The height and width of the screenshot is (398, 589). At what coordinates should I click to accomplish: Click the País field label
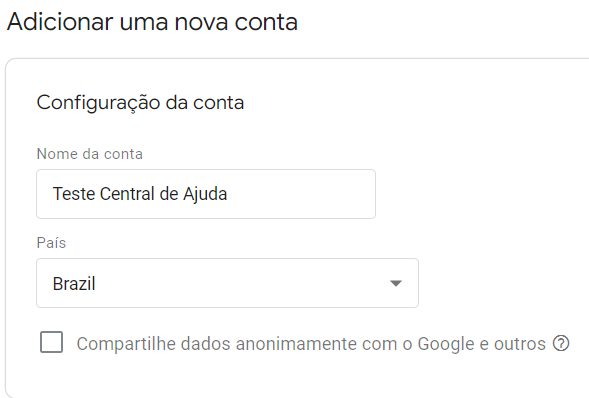point(51,243)
